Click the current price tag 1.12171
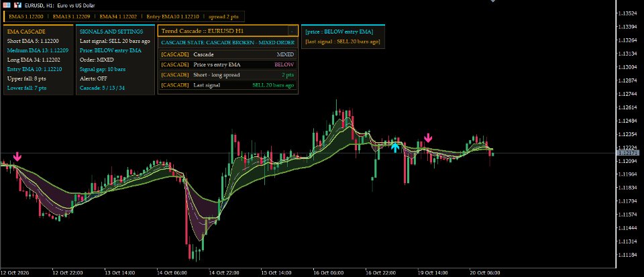The width and height of the screenshot is (644, 277). pyautogui.click(x=628, y=153)
